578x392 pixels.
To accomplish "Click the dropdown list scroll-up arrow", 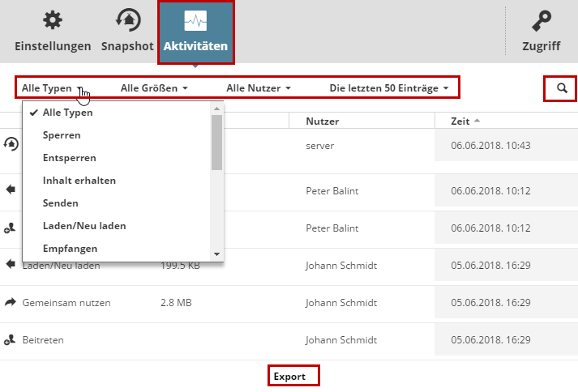I will coord(216,109).
